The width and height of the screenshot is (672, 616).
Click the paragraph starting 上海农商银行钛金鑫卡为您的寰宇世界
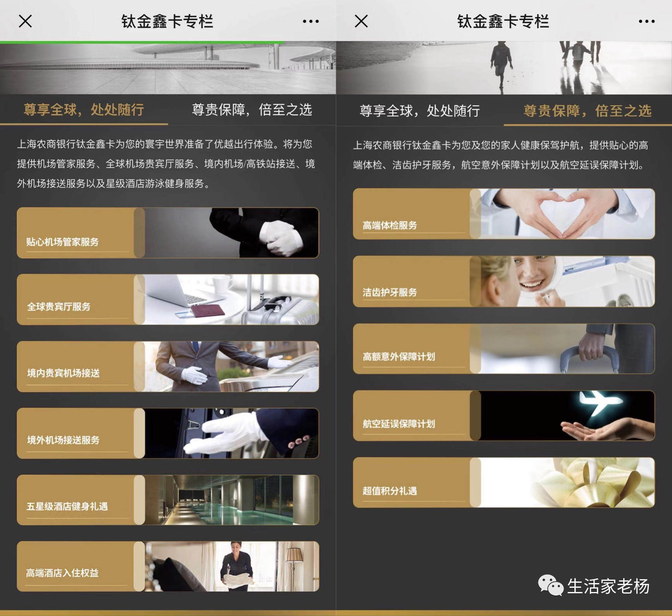tap(166, 164)
